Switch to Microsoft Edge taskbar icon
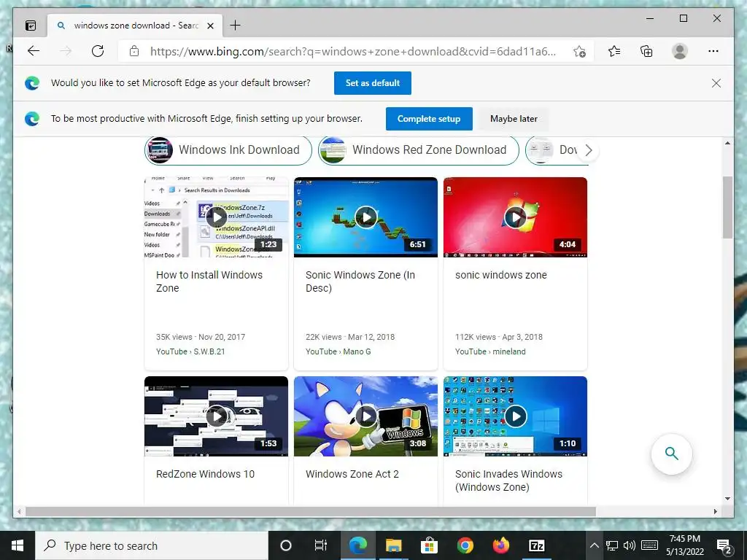This screenshot has width=747, height=560. tap(358, 545)
